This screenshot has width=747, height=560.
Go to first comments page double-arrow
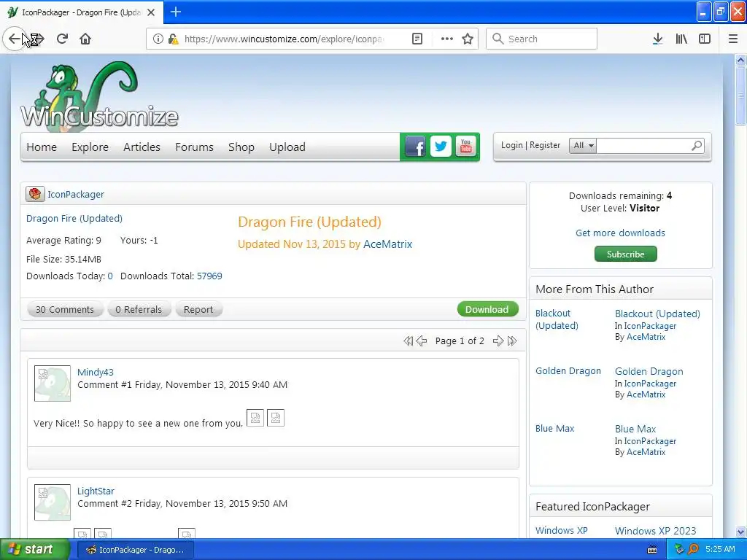[x=408, y=341]
